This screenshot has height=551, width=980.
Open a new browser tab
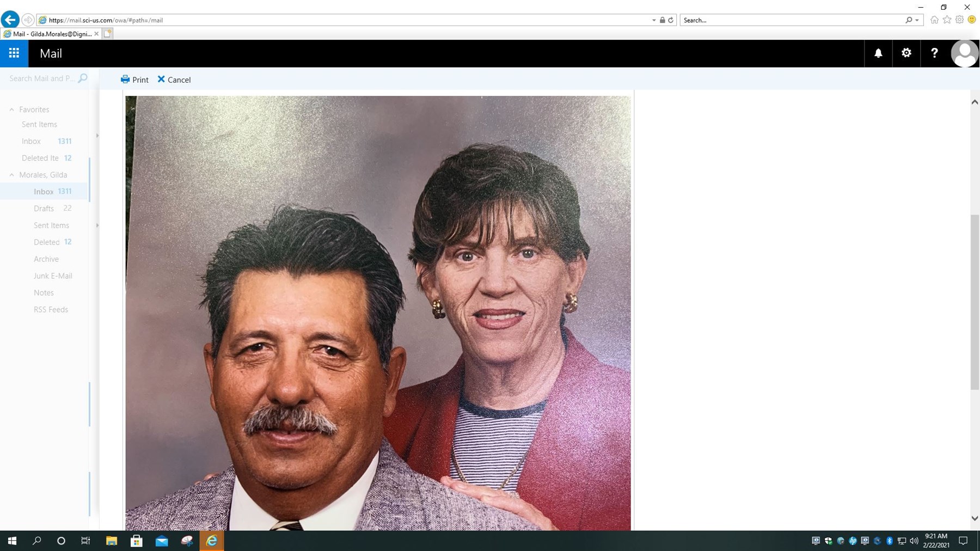pos(107,33)
